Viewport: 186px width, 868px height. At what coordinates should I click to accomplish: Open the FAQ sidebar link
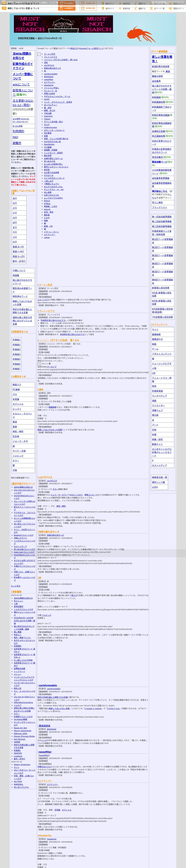pos(15,137)
